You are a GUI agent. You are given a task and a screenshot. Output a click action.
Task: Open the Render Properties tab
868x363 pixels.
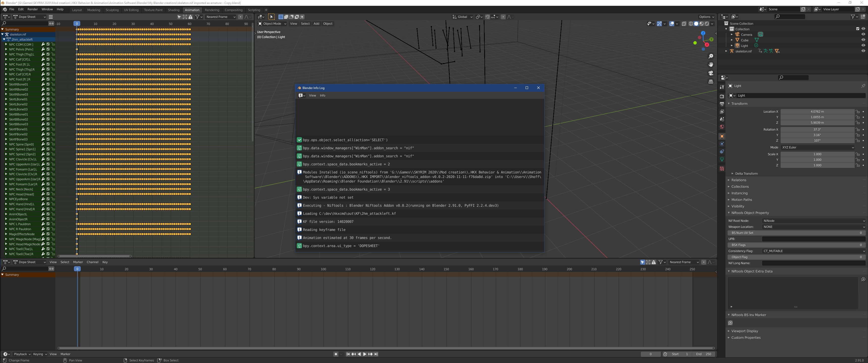point(722,97)
